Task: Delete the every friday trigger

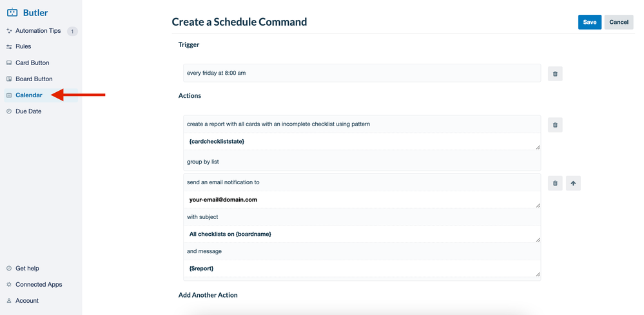Action: [x=555, y=74]
